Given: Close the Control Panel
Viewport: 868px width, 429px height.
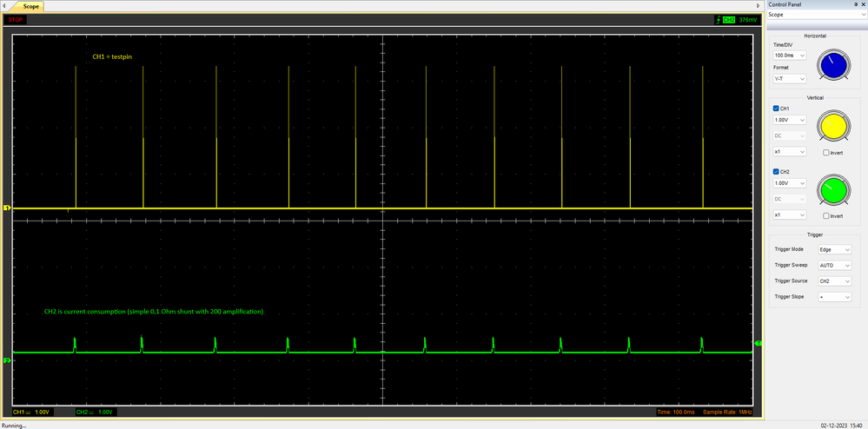Looking at the screenshot, I should coord(863,4).
